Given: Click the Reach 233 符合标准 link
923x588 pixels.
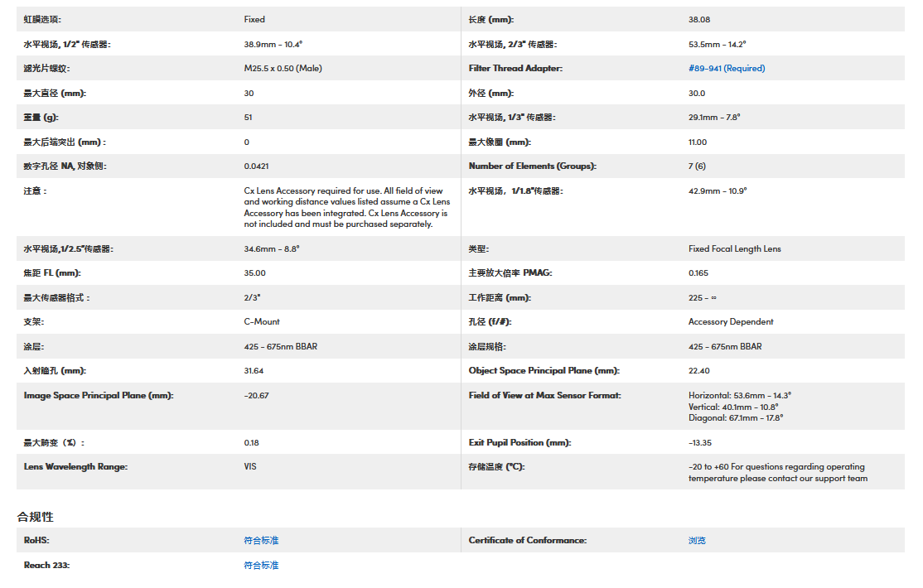Looking at the screenshot, I should click(x=261, y=566).
